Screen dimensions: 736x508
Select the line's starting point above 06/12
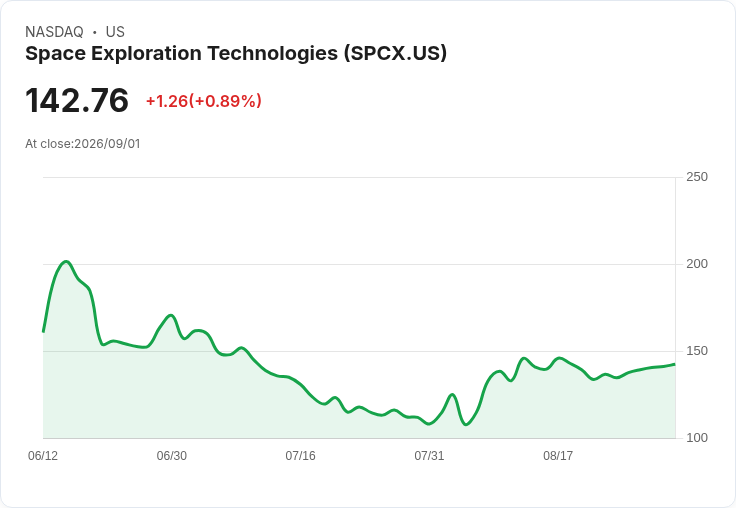point(43,331)
